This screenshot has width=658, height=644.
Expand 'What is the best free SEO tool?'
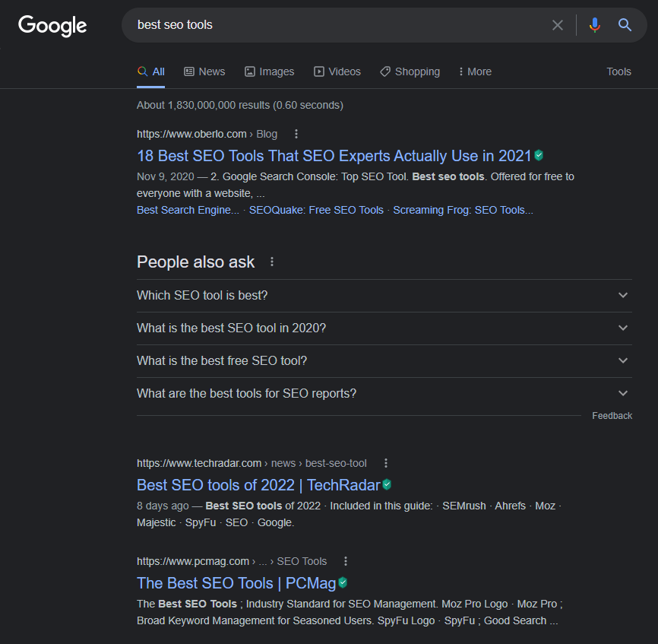384,361
